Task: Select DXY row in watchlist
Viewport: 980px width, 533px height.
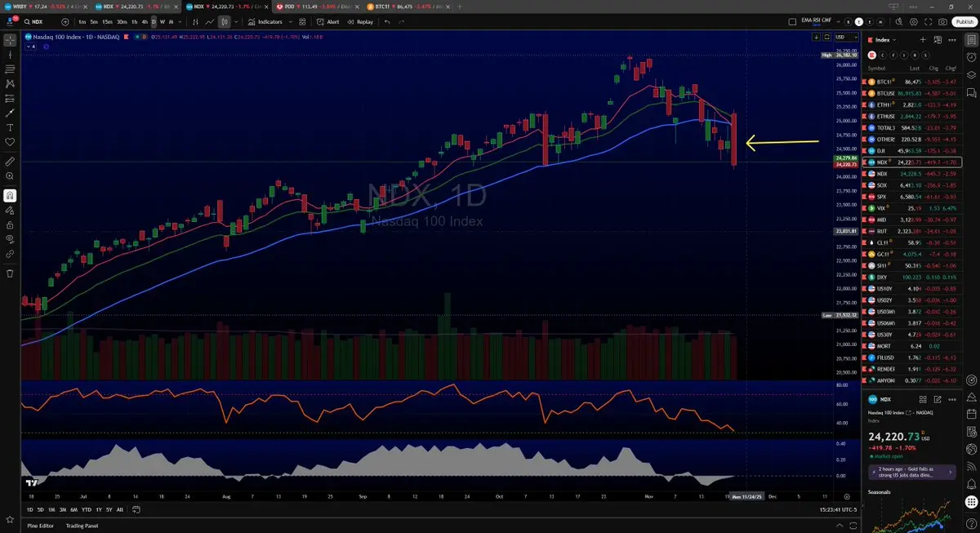Action: click(911, 277)
